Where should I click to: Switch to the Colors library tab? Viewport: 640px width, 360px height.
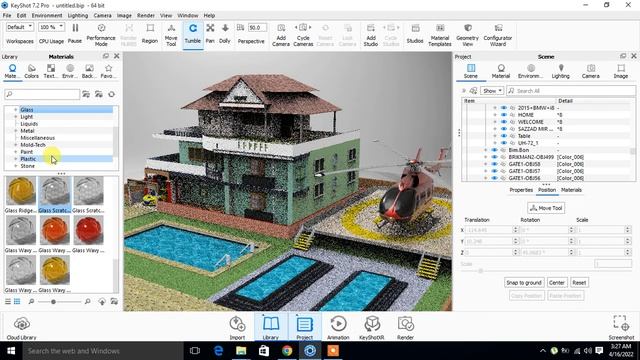31,71
